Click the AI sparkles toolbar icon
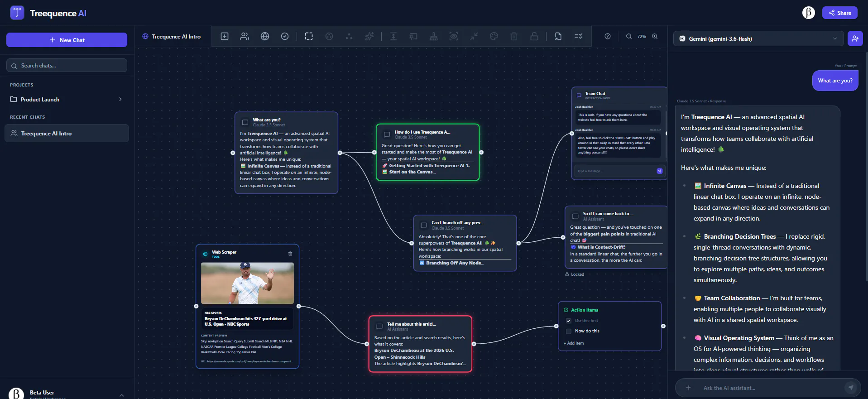 369,36
